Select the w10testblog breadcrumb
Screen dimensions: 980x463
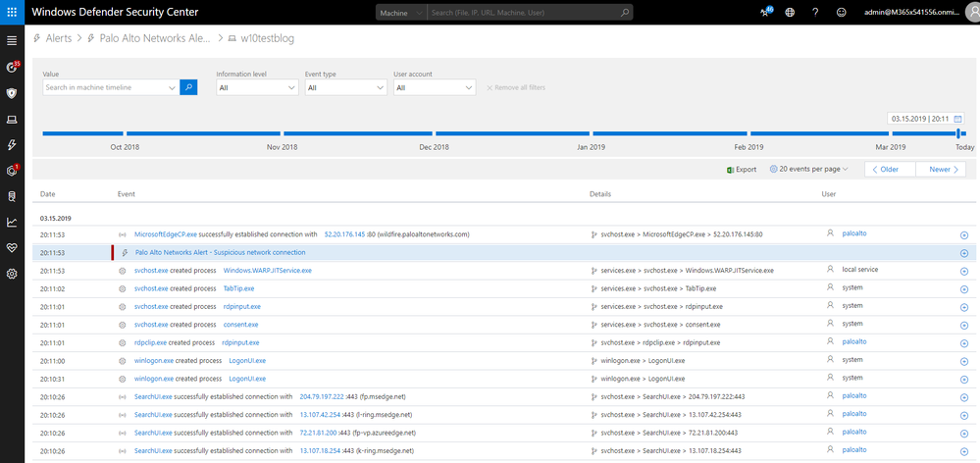(268, 38)
